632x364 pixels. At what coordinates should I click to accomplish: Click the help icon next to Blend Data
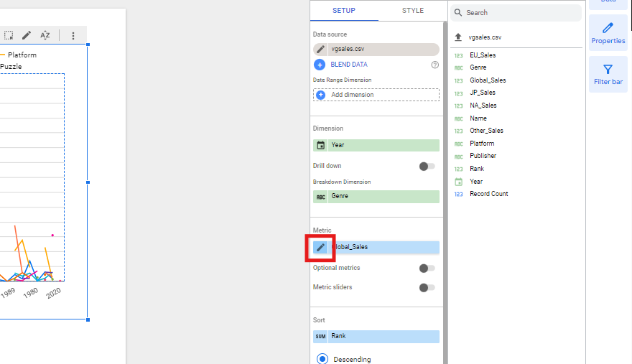tap(434, 65)
